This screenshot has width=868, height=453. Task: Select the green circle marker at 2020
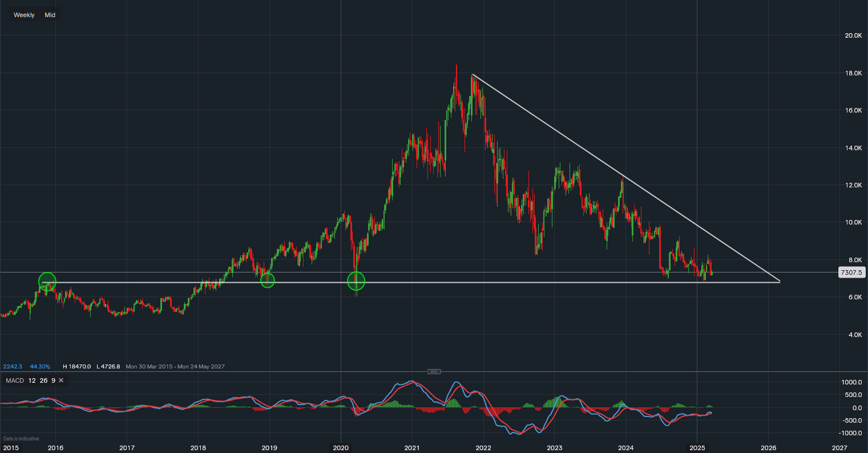tap(356, 280)
